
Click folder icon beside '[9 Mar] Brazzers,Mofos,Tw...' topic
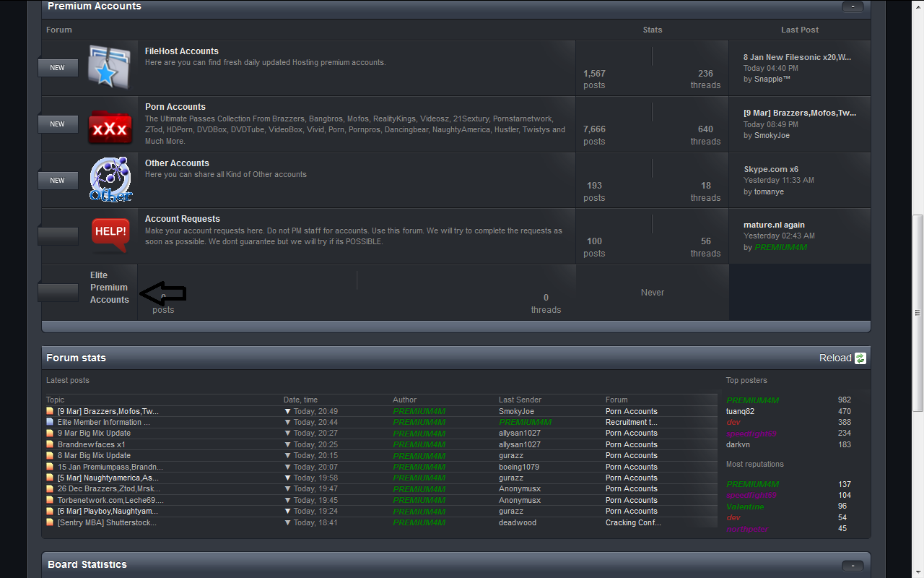[50, 411]
